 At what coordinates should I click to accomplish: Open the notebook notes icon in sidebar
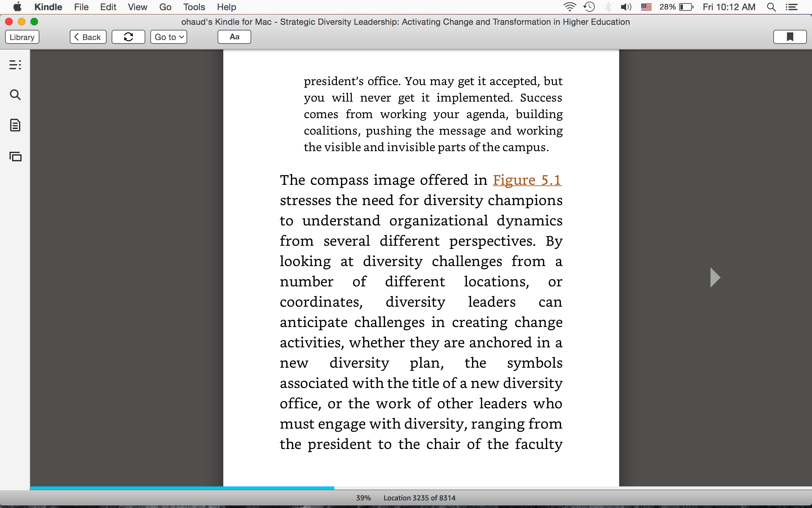point(15,125)
